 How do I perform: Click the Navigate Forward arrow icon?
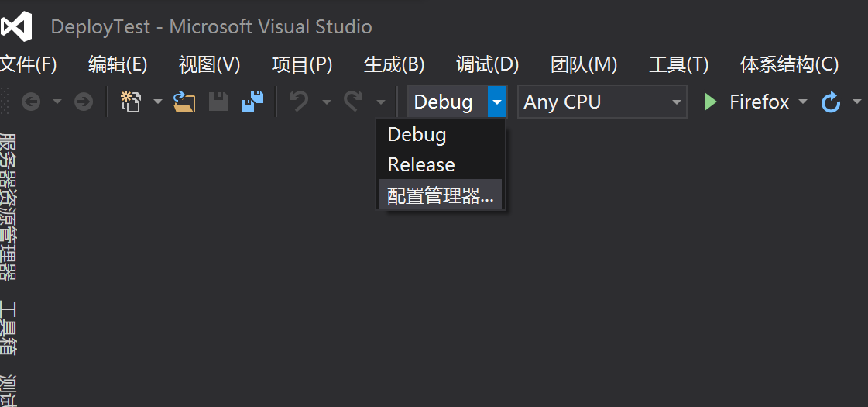pyautogui.click(x=84, y=102)
